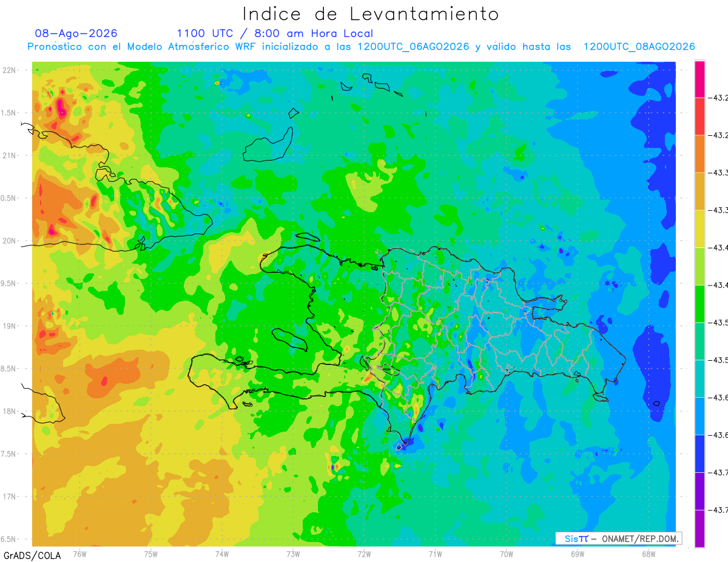Click the '72W' longitude label
728x562 pixels.
364,554
